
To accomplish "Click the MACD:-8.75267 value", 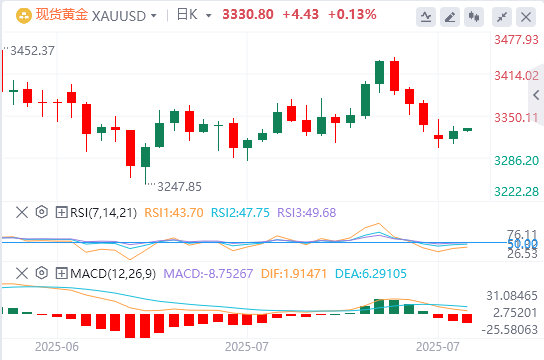I will [x=208, y=274].
